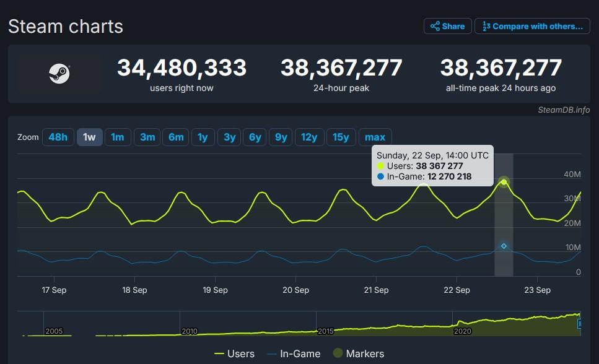Switch zoom to 1m
599x364 pixels.
(118, 137)
